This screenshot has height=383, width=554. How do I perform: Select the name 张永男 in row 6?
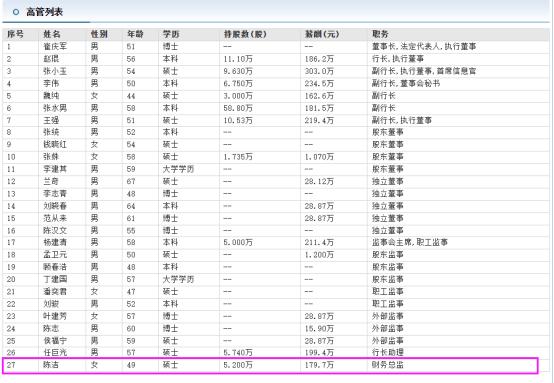tap(55, 108)
